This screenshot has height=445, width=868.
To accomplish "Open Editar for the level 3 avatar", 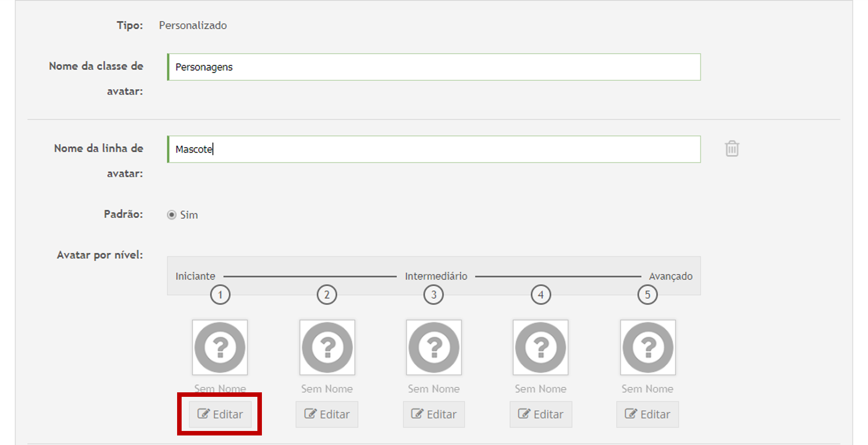I will pyautogui.click(x=434, y=414).
